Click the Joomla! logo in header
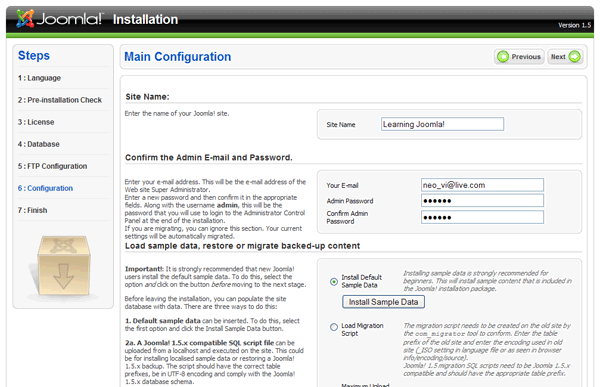 tap(59, 18)
